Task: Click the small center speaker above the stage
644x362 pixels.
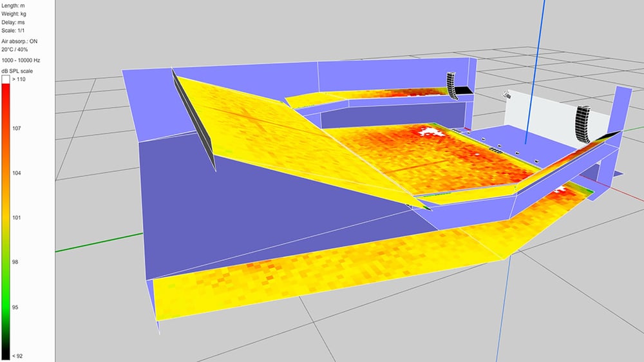Action: (x=507, y=95)
